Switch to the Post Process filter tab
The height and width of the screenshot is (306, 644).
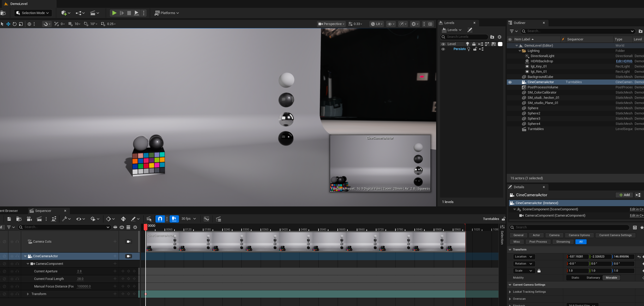click(x=538, y=242)
